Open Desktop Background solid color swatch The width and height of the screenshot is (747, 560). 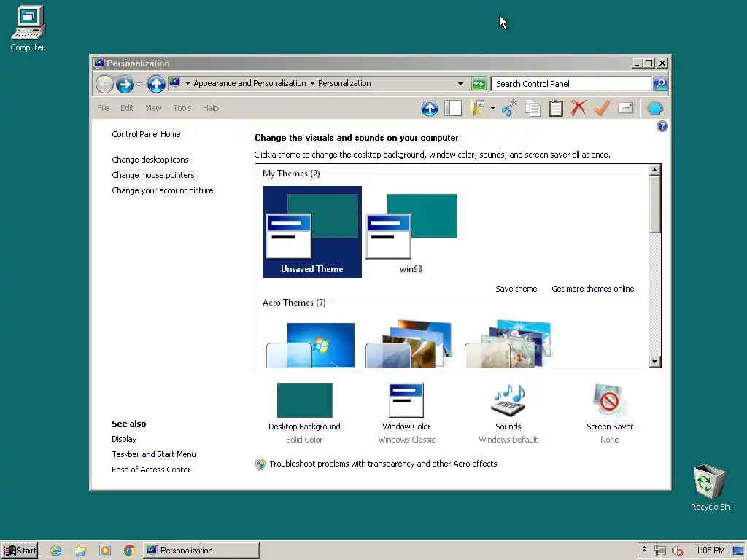coord(304,400)
